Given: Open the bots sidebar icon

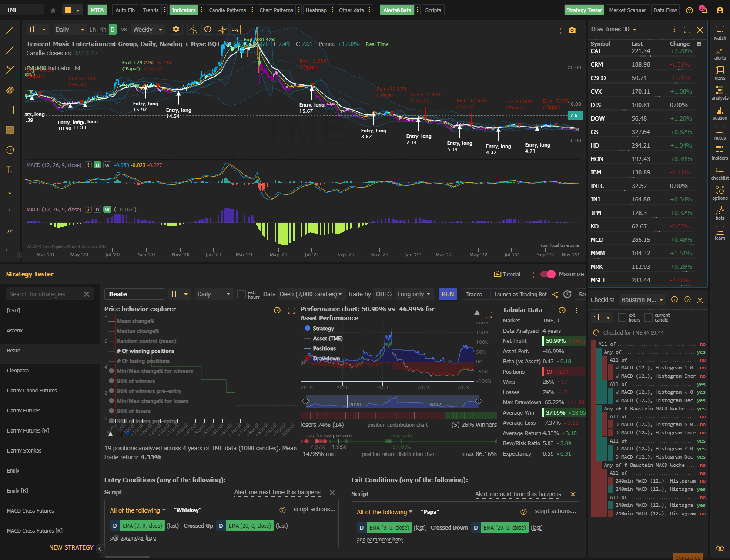Looking at the screenshot, I should point(720,213).
